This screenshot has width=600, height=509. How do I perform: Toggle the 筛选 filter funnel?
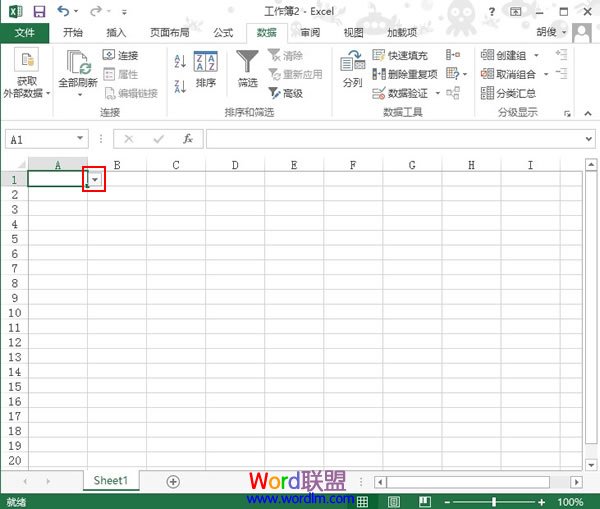(247, 69)
